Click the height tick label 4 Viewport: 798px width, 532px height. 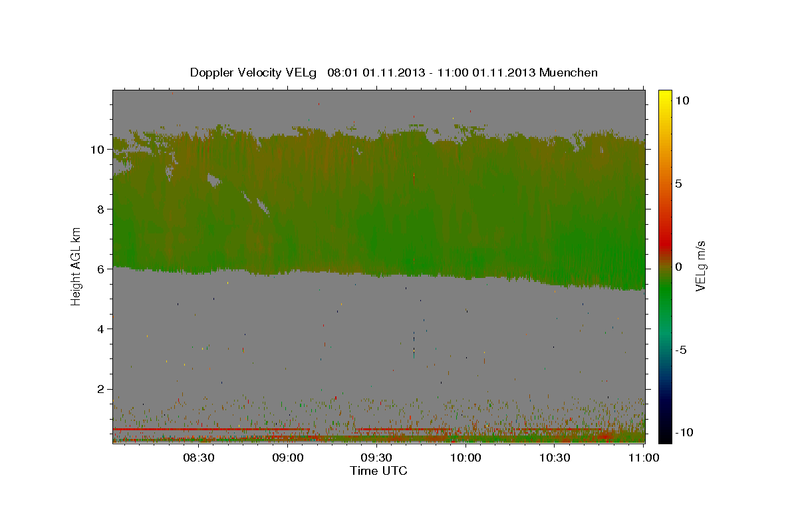(x=102, y=329)
